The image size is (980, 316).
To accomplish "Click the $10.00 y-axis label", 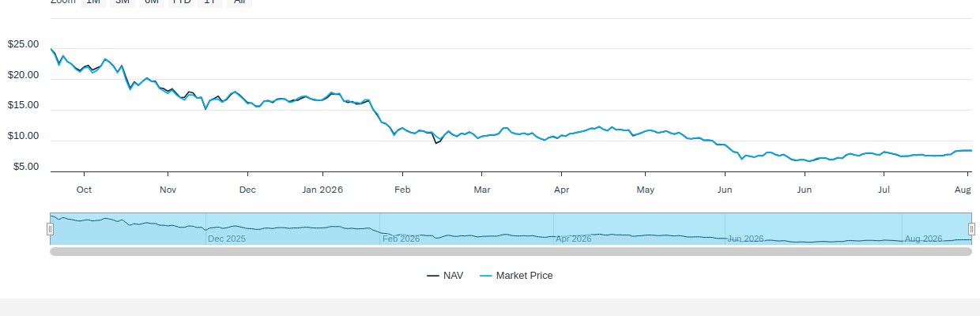I will 23,136.
